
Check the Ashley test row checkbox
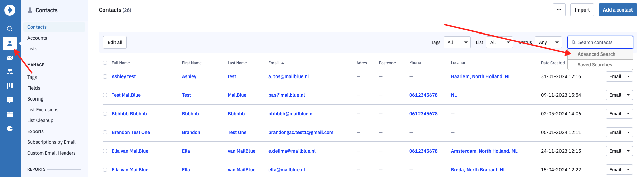point(105,76)
